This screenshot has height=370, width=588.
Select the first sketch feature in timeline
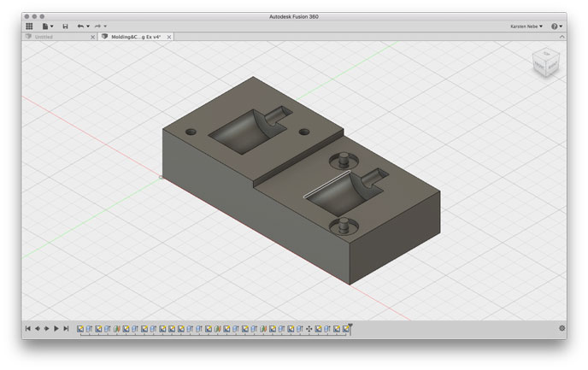[80, 329]
